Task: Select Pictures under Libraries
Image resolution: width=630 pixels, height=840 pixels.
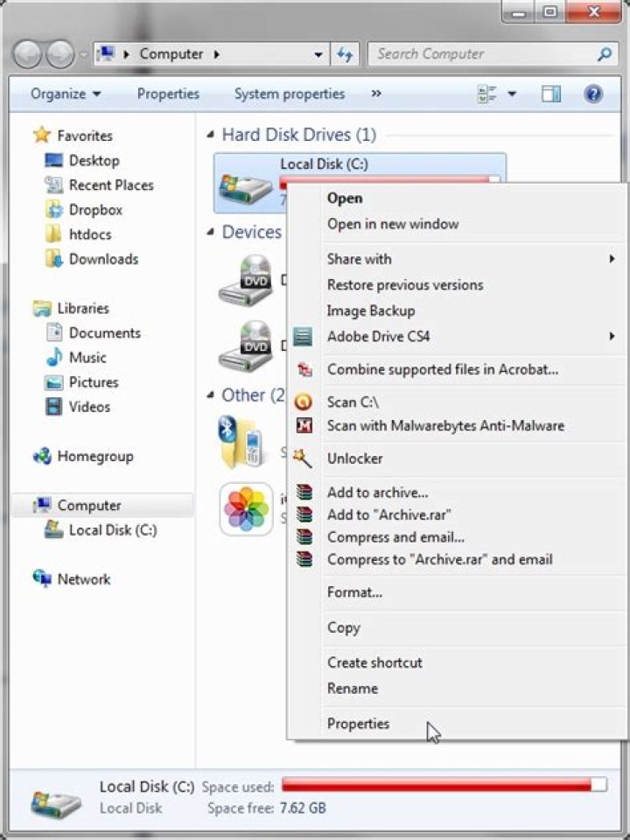Action: coord(94,382)
